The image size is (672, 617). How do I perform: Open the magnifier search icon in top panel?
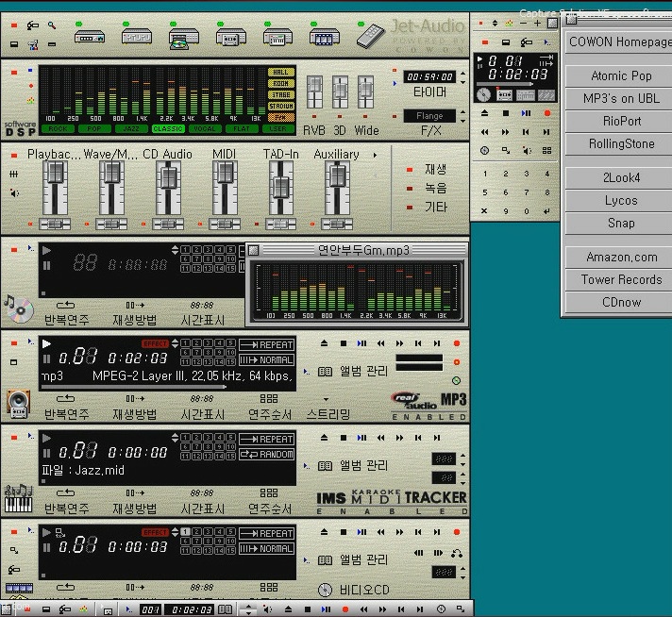[x=52, y=25]
